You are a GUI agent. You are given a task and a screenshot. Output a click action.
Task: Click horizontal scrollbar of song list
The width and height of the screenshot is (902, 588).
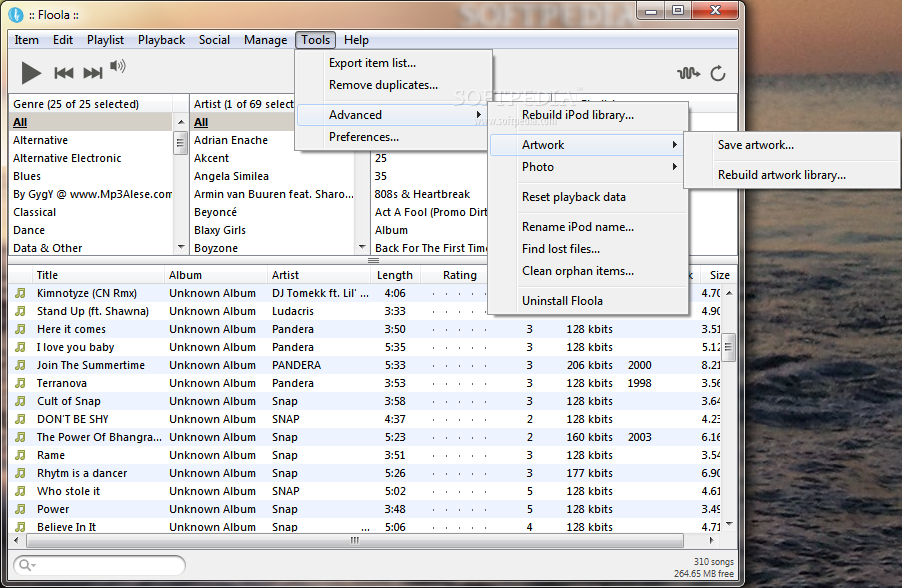(x=355, y=540)
